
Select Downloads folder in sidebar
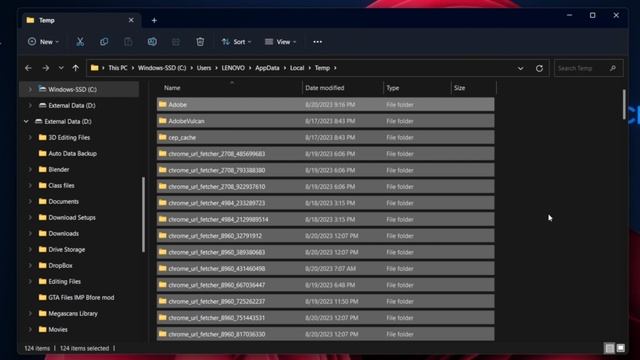click(63, 233)
